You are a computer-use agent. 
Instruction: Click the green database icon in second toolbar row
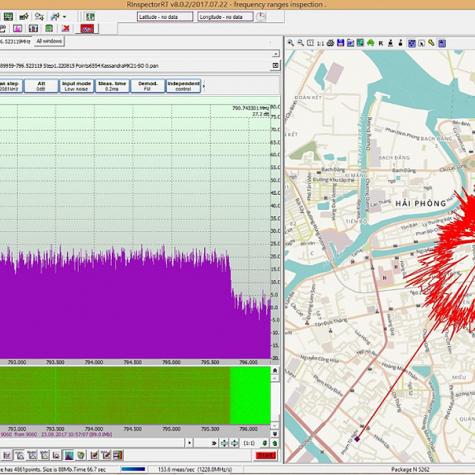[x=49, y=28]
